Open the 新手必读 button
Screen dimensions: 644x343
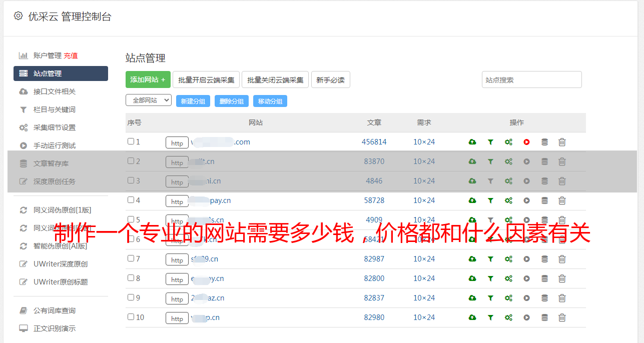331,79
